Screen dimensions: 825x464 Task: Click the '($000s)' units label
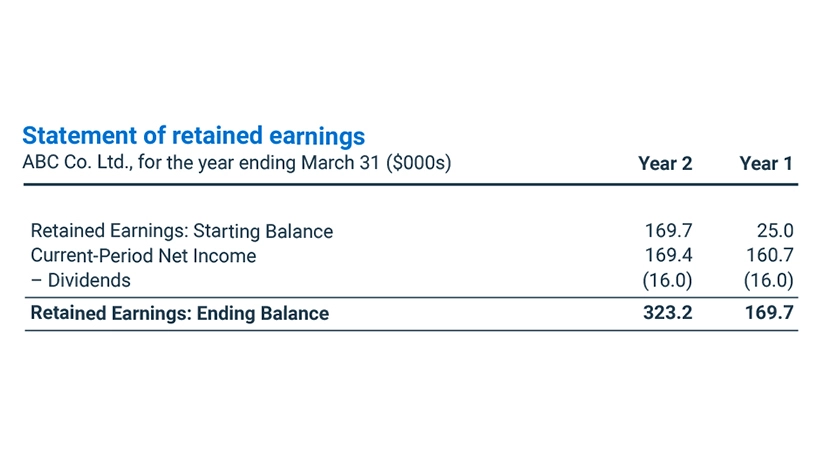(x=419, y=162)
